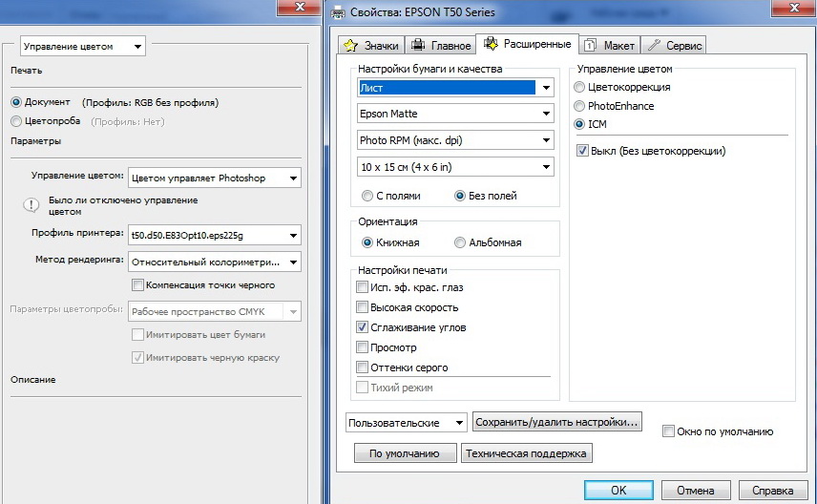Select Цветокоррекция color management option
The height and width of the screenshot is (504, 817).
point(579,87)
